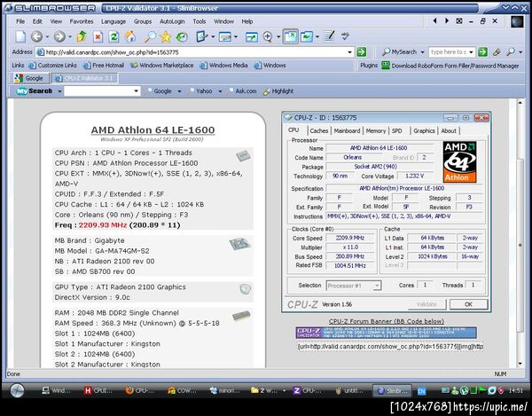Click the Search magnifier toolbar icon
532x416 pixels.
[150, 36]
